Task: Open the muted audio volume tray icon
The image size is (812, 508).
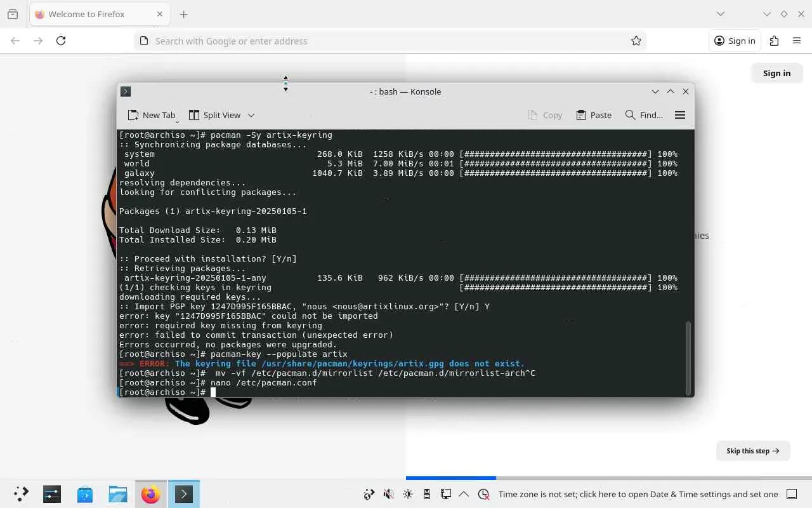Action: 388,494
